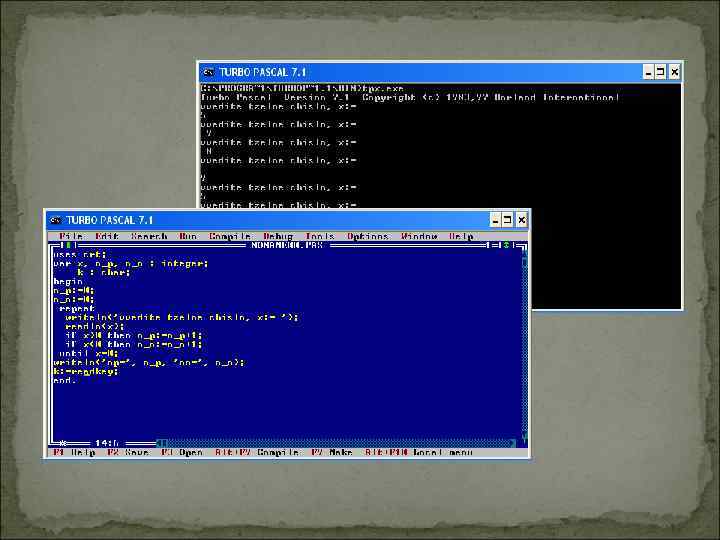Open the Window menu

pos(419,236)
